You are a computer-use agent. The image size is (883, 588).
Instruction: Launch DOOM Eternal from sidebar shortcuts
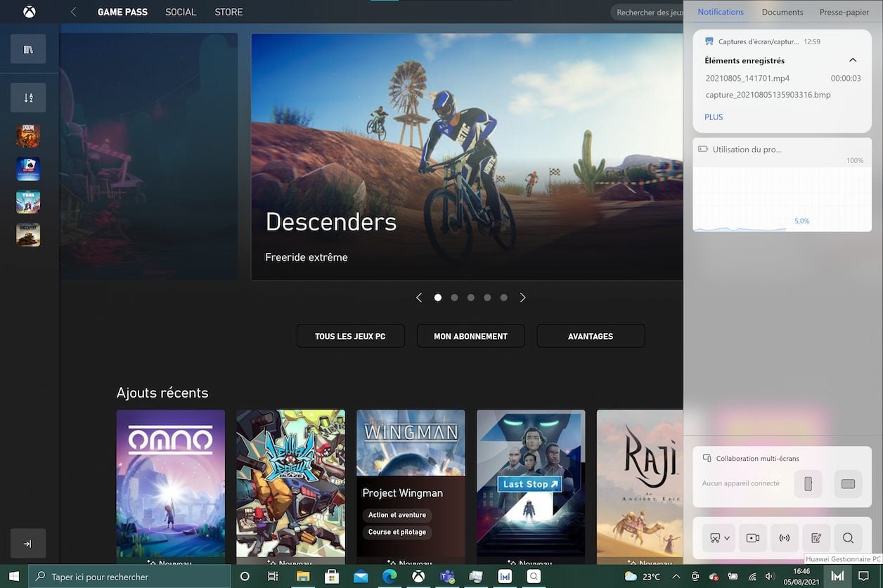[28, 136]
